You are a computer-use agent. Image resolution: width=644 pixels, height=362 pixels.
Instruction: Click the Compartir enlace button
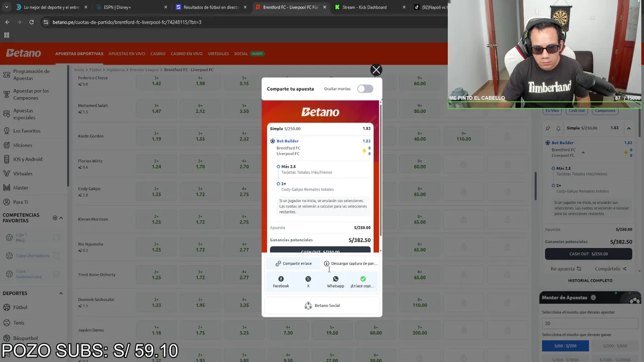[293, 263]
